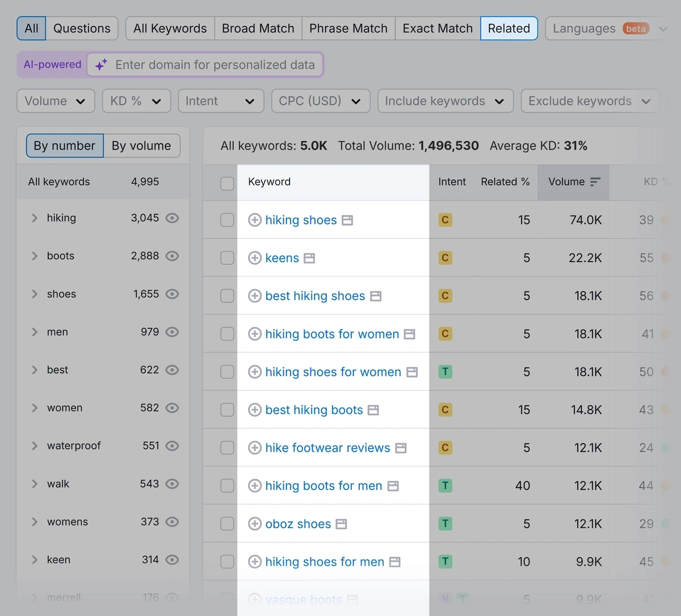Viewport: 681px width, 616px height.
Task: Open the hiking shoes keyword link
Action: (301, 220)
